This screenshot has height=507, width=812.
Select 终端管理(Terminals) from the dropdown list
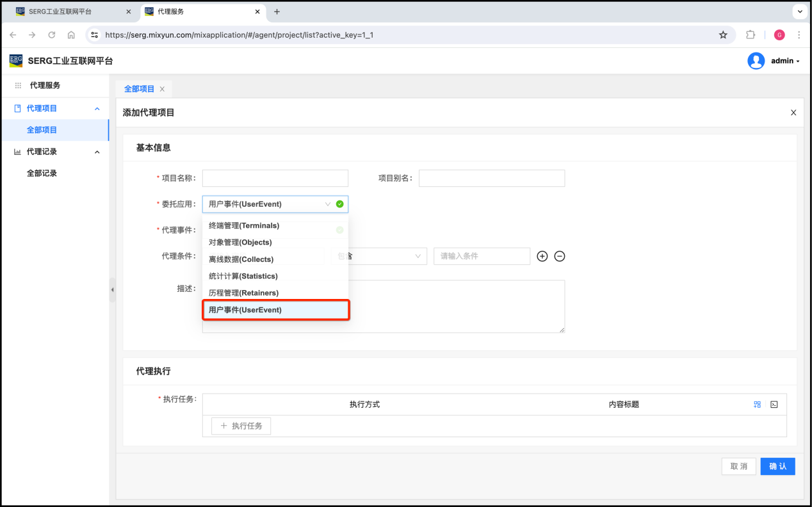pos(243,226)
